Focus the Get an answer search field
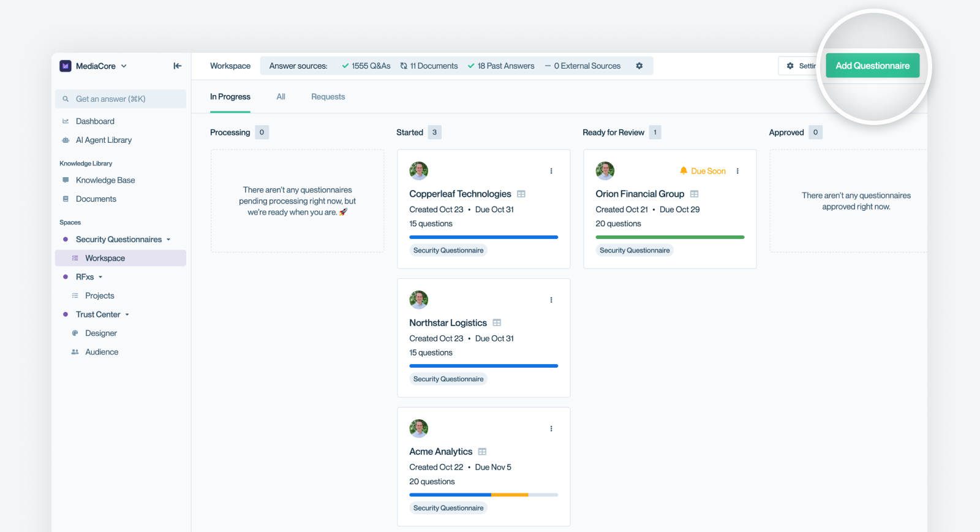980x532 pixels. (x=121, y=99)
